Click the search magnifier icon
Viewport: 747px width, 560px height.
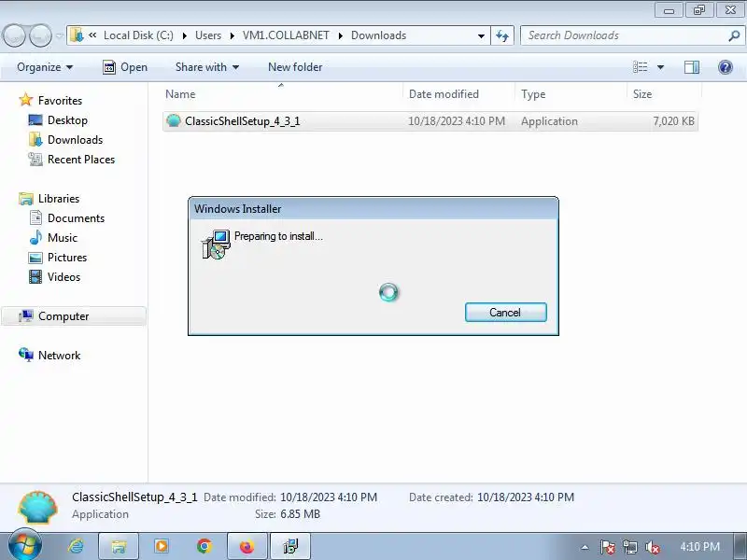734,35
